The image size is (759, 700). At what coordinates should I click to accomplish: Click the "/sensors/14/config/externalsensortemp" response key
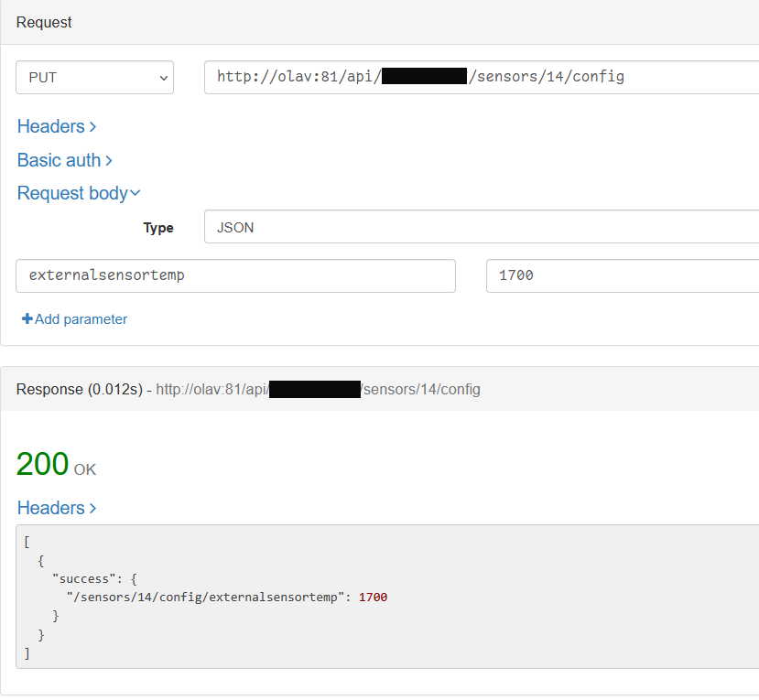(x=205, y=598)
